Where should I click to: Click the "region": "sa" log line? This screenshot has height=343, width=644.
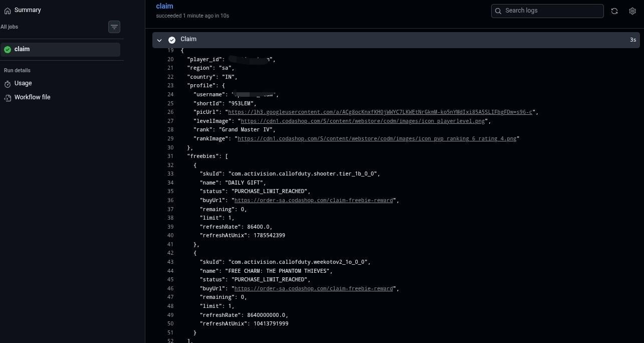click(210, 68)
